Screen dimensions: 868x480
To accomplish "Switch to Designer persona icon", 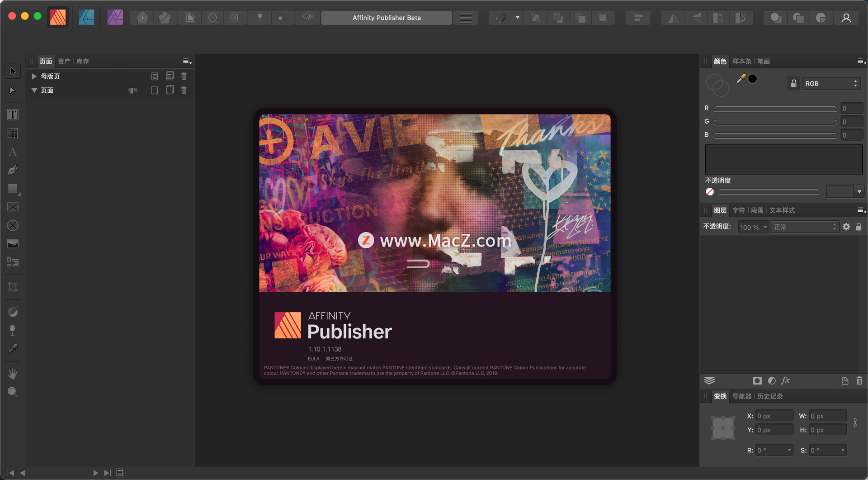I will (86, 18).
